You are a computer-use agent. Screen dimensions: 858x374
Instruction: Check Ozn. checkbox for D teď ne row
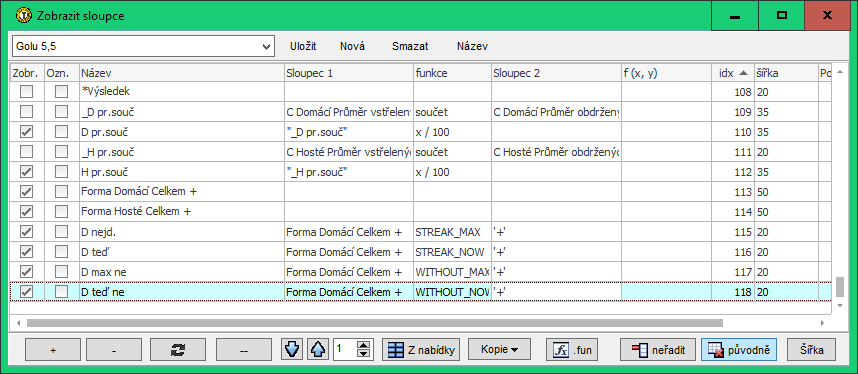point(61,292)
